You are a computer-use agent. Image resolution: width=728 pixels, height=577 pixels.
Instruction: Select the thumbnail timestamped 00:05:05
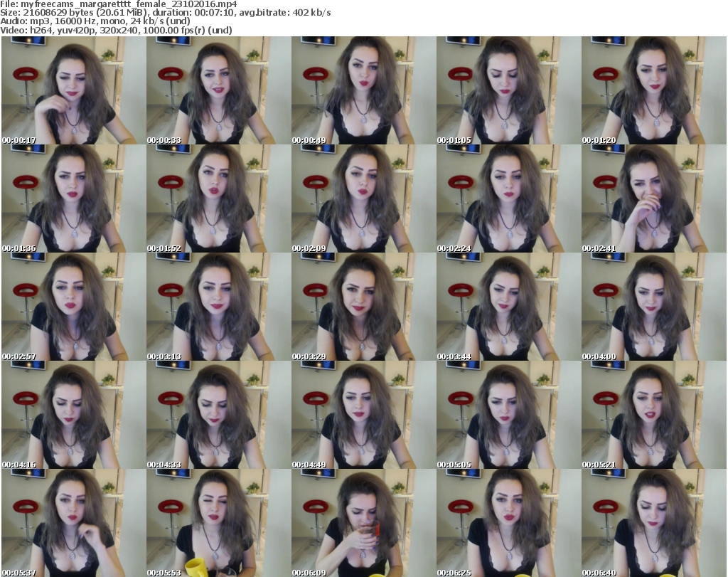(x=508, y=415)
